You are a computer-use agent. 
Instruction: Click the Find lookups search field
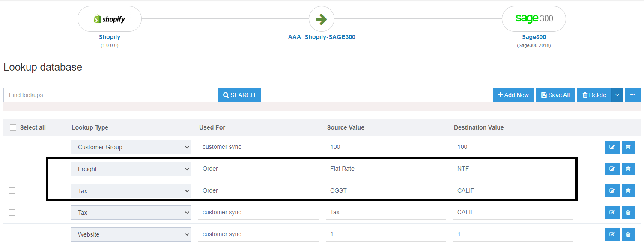(x=110, y=95)
